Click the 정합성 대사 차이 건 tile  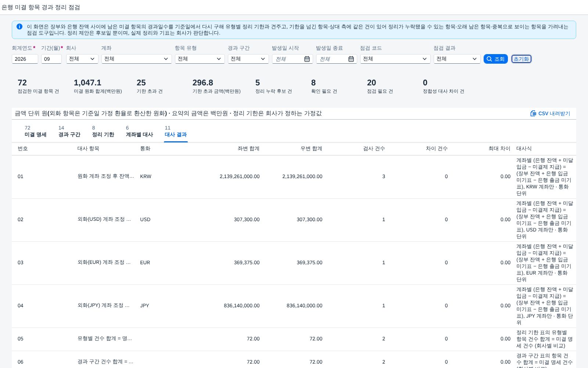443,86
